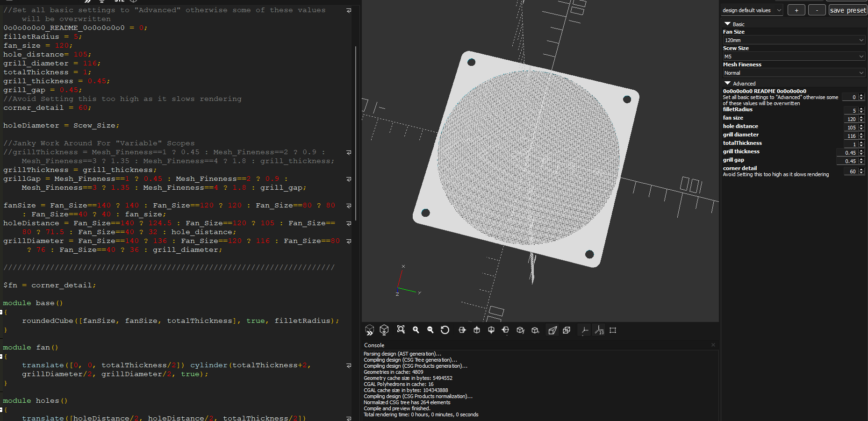Open the design default values preset dropdown
This screenshot has width=868, height=421.
752,10
